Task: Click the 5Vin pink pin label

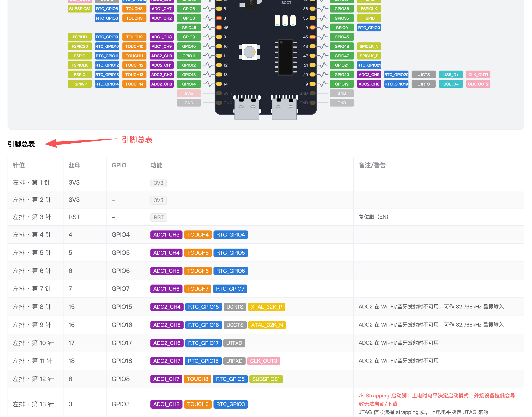Action: (x=189, y=93)
